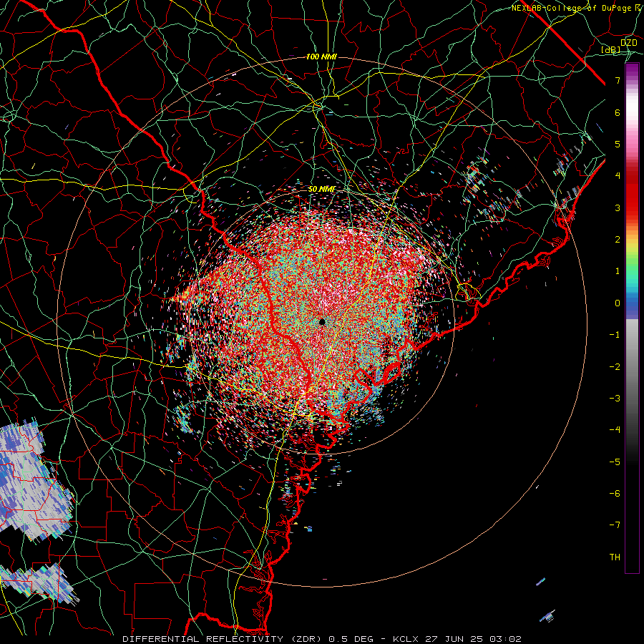644x644 pixels.
Task: Click the 03:02 timestamp
Action: (x=507, y=639)
